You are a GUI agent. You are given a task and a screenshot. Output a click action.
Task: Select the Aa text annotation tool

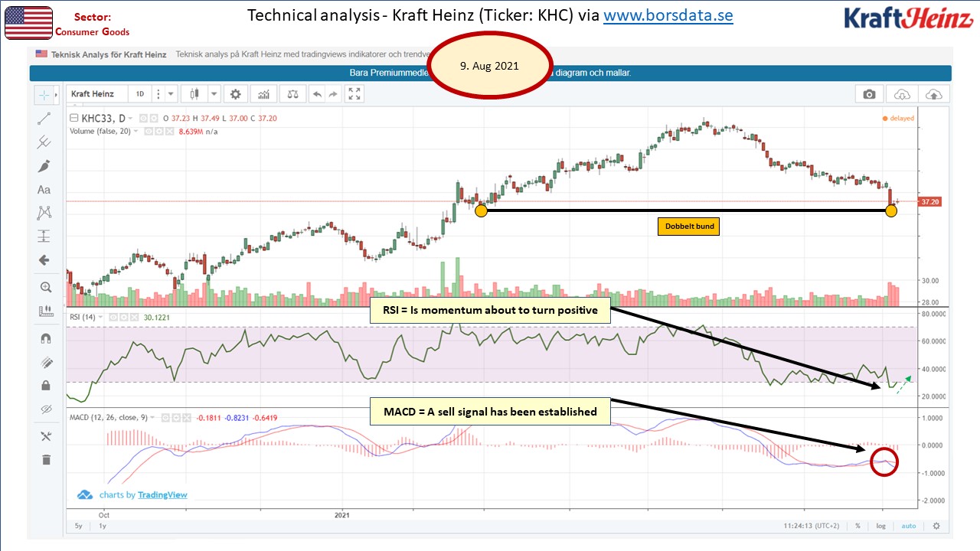pos(44,190)
